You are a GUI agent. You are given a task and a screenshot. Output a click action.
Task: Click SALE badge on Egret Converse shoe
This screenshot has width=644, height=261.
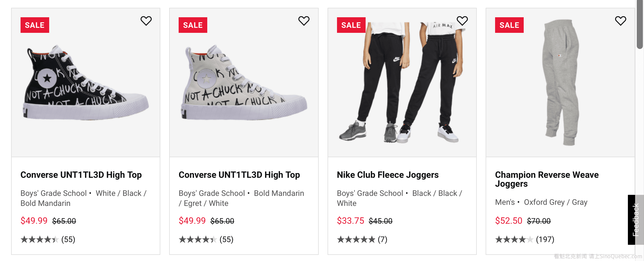point(193,25)
